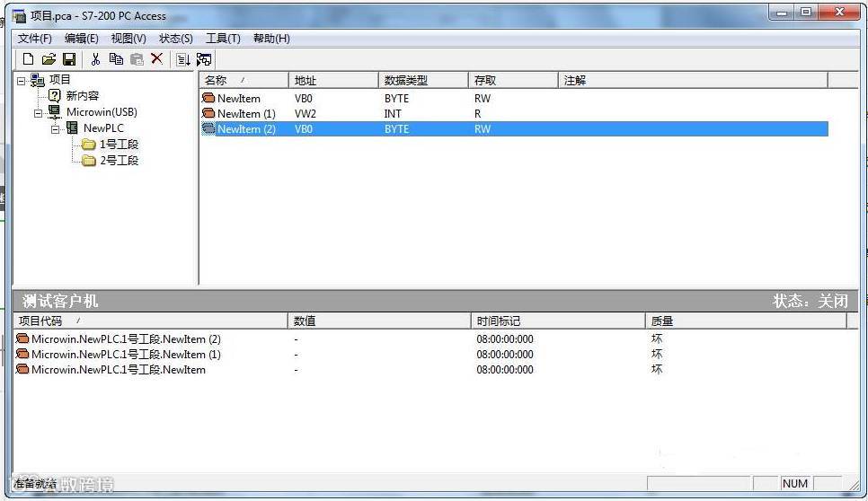This screenshot has height=501, width=868.
Task: Click the Microwin.NewPLC.1号工段.NewItem (1) test client entry
Action: tap(126, 355)
